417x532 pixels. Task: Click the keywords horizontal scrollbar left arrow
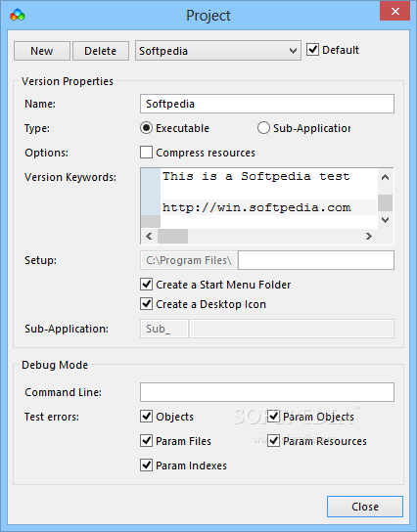click(x=149, y=236)
